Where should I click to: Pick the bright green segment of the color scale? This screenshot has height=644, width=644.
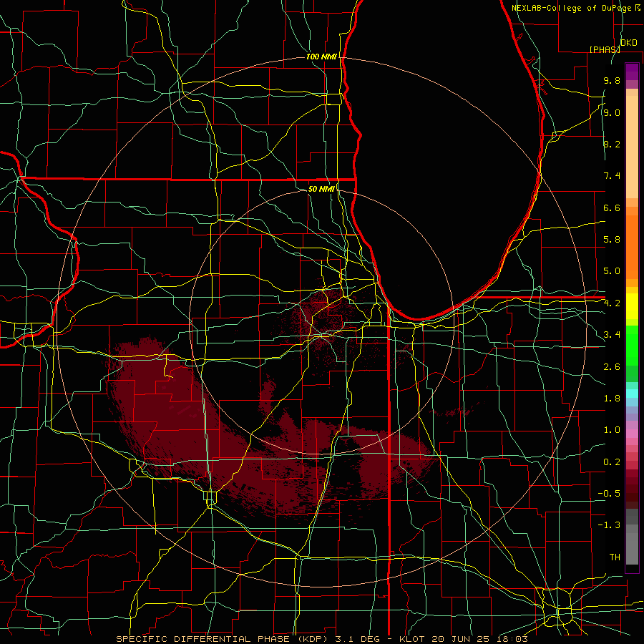tap(632, 345)
